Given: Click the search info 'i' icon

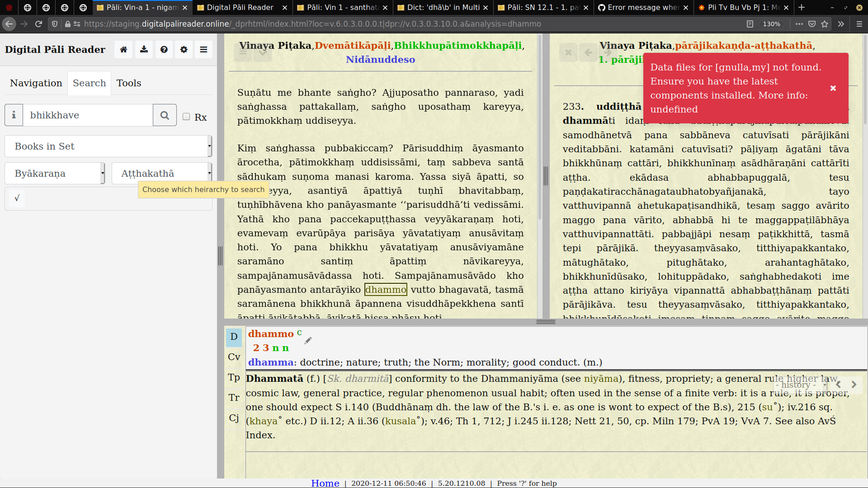Looking at the screenshot, I should point(14,115).
